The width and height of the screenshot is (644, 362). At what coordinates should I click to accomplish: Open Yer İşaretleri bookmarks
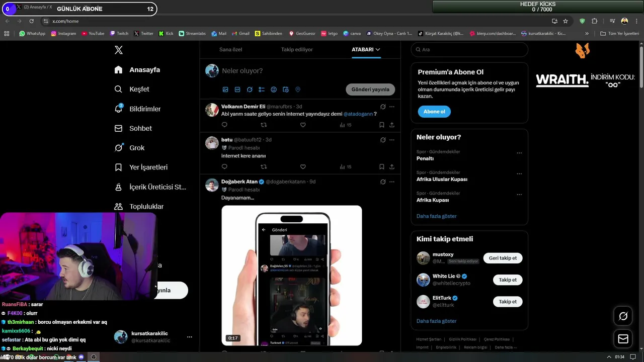141,167
